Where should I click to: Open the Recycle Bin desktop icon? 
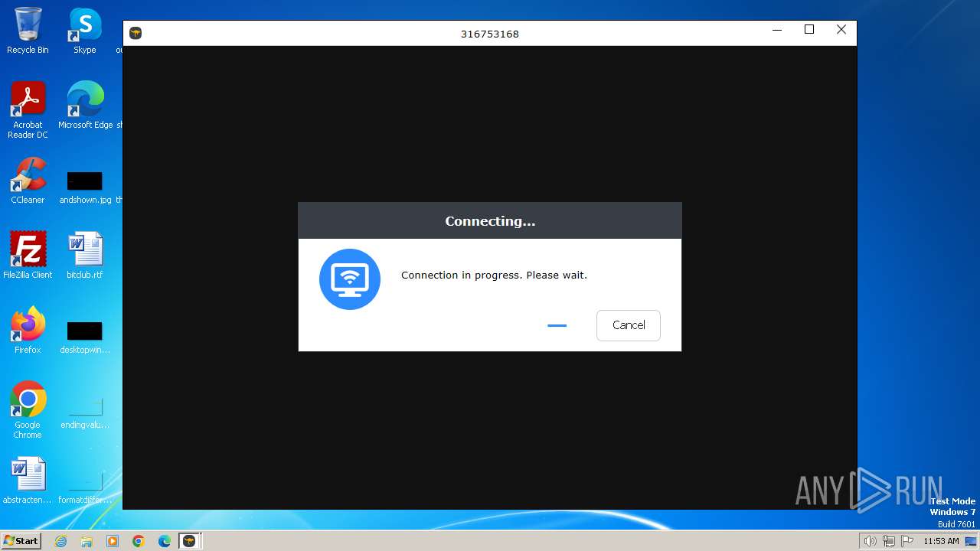pos(28,31)
